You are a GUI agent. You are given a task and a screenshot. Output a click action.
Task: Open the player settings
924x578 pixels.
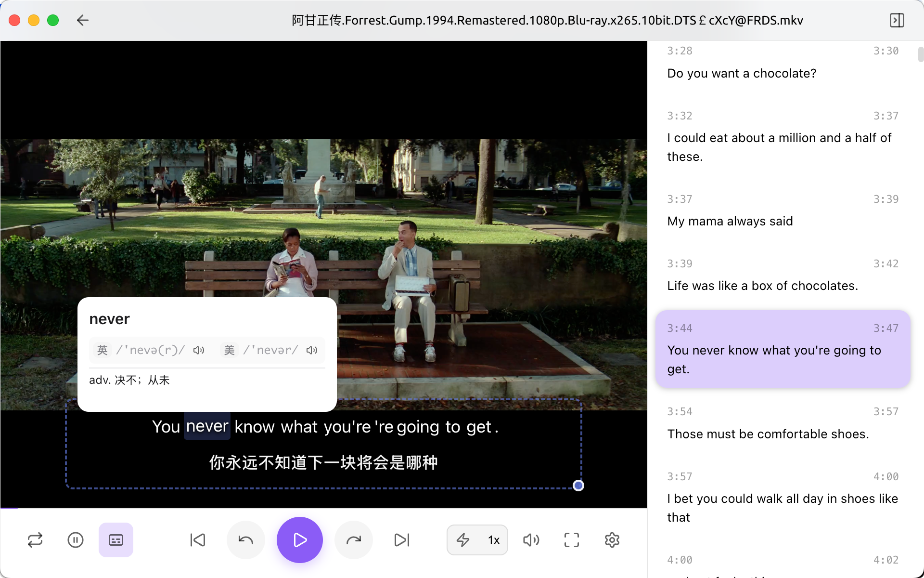tap(612, 540)
